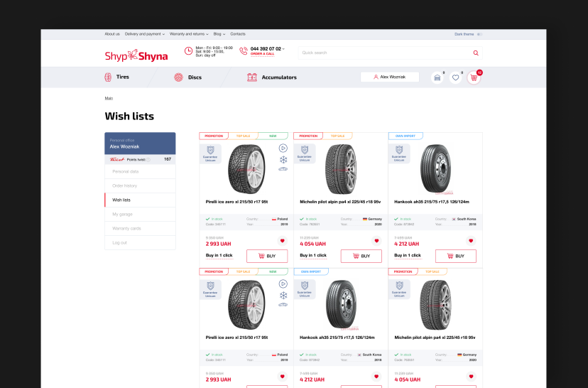588x388 pixels.
Task: Click Buy in 1 click for top-row Michelin
Action: click(x=313, y=255)
